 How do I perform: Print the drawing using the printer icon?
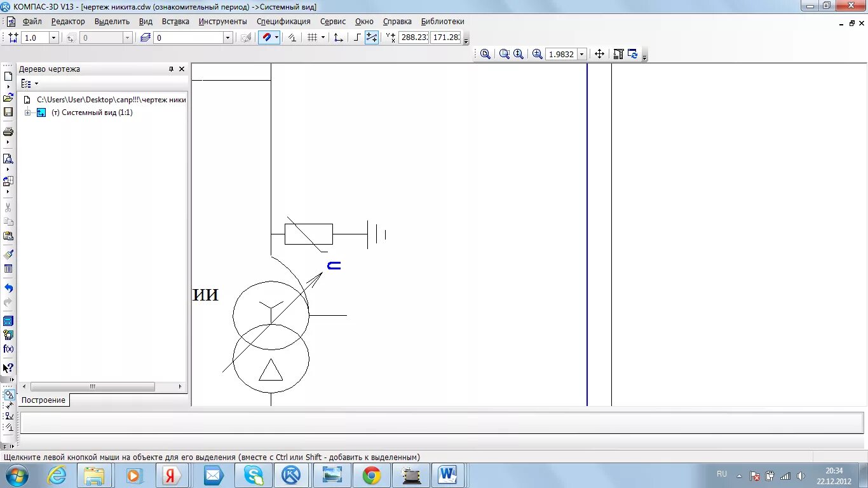point(8,132)
